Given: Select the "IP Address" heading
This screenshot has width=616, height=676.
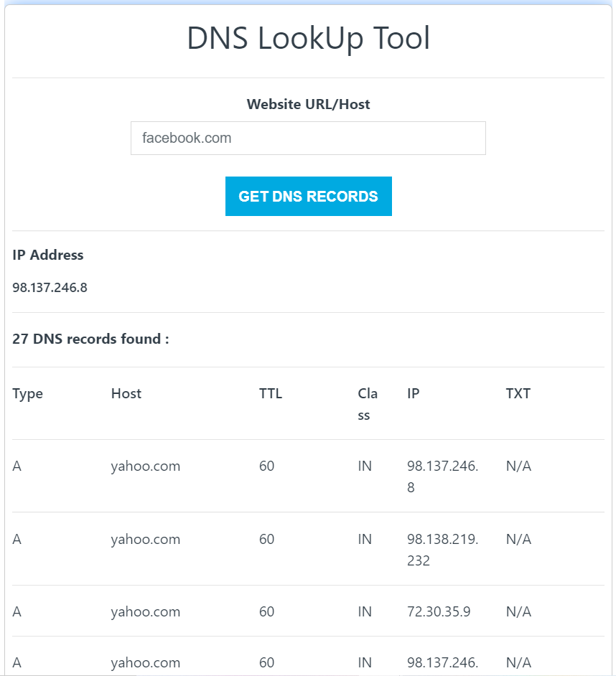Looking at the screenshot, I should coord(48,255).
